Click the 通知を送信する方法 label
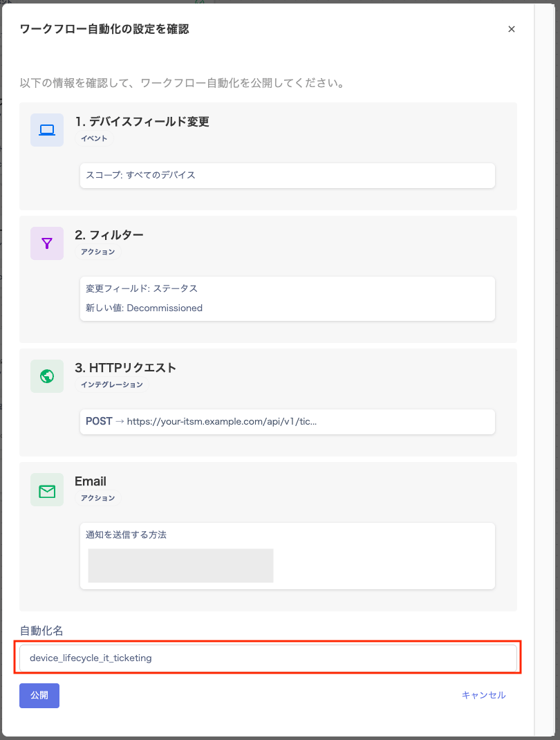560x740 pixels. 126,535
